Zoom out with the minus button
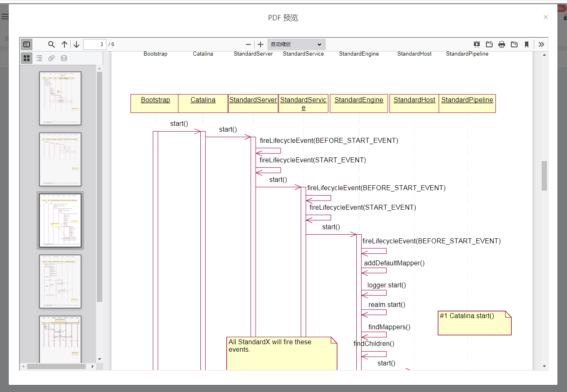567x392 pixels. 249,44
